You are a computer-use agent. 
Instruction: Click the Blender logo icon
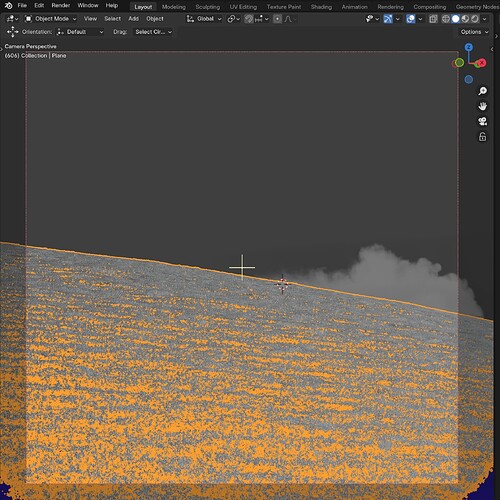[8, 6]
